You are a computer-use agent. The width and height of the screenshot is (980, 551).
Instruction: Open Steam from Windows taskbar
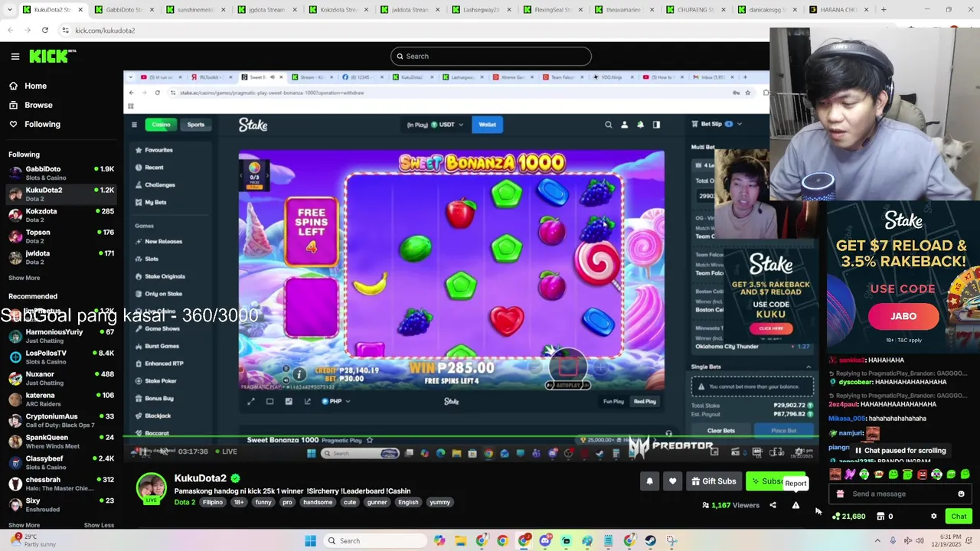coord(650,541)
